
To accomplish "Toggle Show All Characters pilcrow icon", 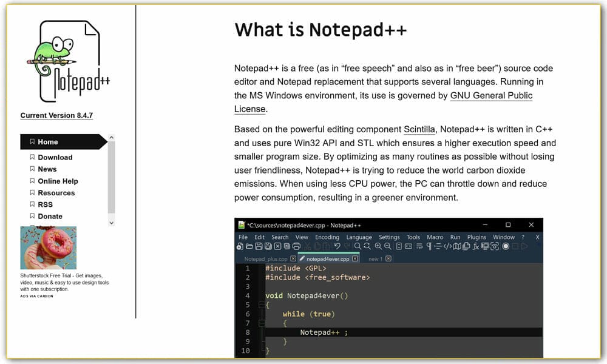I will pos(428,246).
